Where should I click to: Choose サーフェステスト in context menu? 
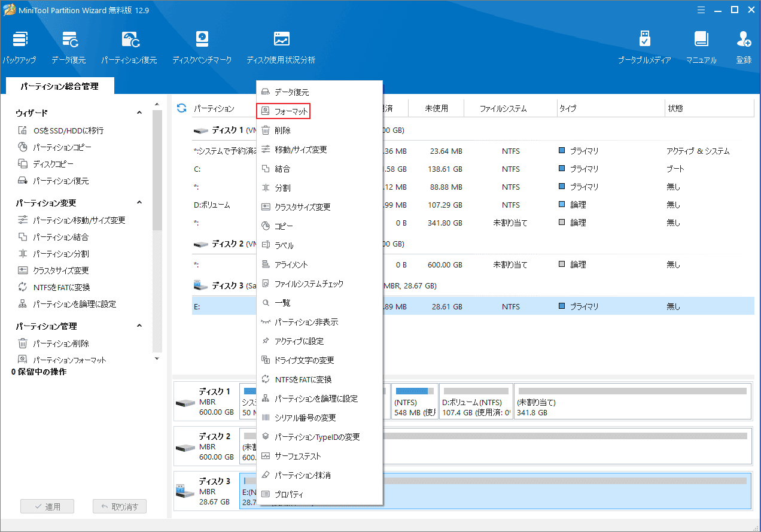click(x=319, y=456)
